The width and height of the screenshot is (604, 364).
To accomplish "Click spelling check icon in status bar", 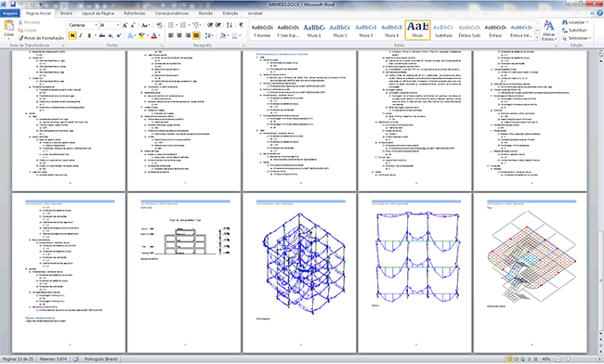I will point(76,359).
